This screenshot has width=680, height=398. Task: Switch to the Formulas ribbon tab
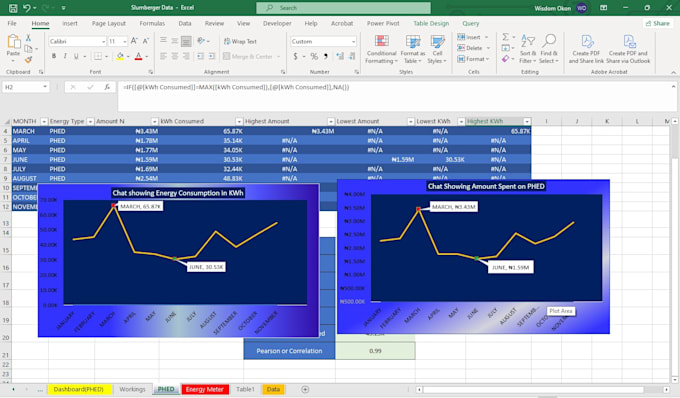coord(152,23)
